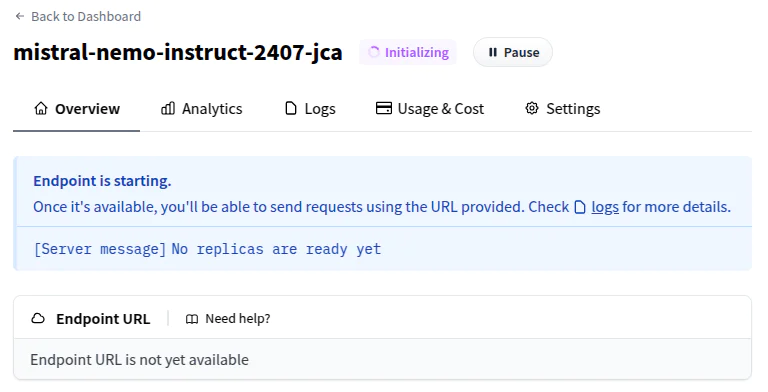Switch to the Analytics tab
768x392 pixels.
coord(201,108)
